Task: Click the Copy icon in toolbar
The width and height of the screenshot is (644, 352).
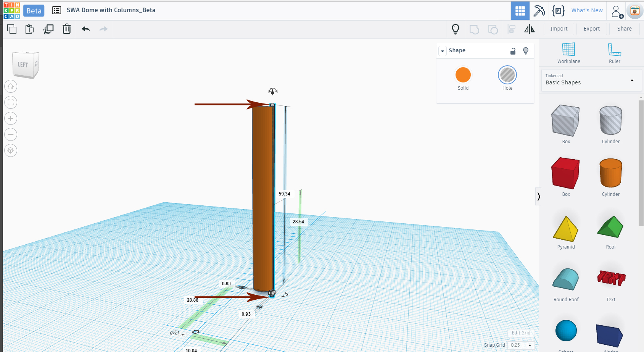Action: [12, 29]
